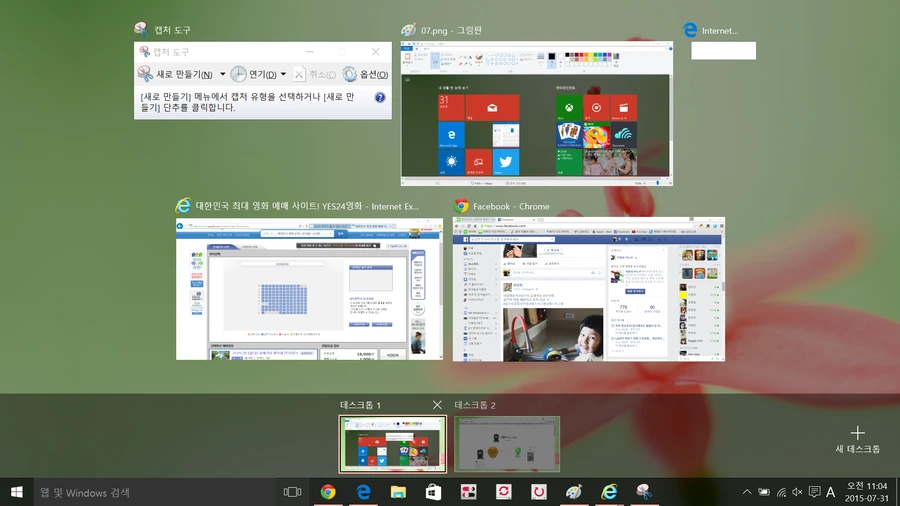Open the Snipping Tool taskbar icon
The width and height of the screenshot is (900, 506).
point(644,492)
